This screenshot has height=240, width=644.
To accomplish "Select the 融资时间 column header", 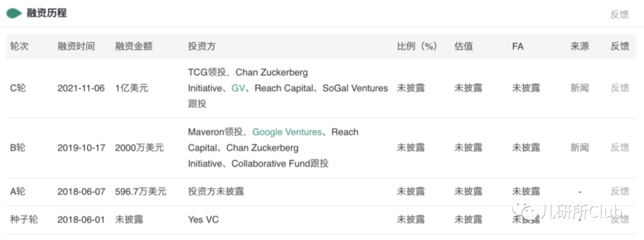I will 76,46.
